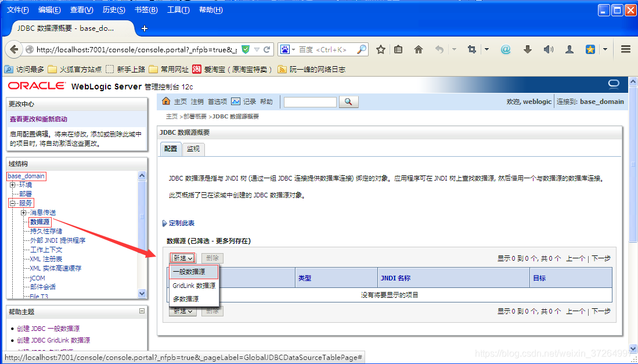Click the RSS feed bookmark 阮一峰的网络日志

[311, 69]
